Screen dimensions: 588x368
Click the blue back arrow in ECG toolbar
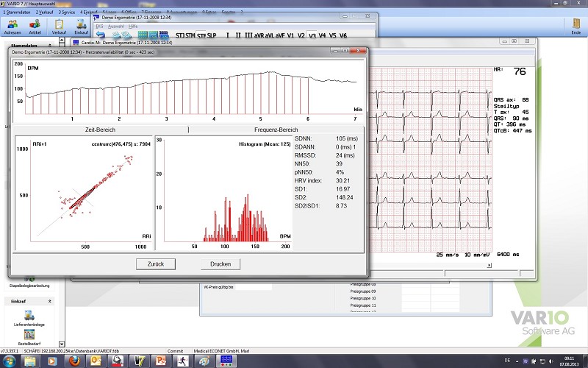[101, 35]
